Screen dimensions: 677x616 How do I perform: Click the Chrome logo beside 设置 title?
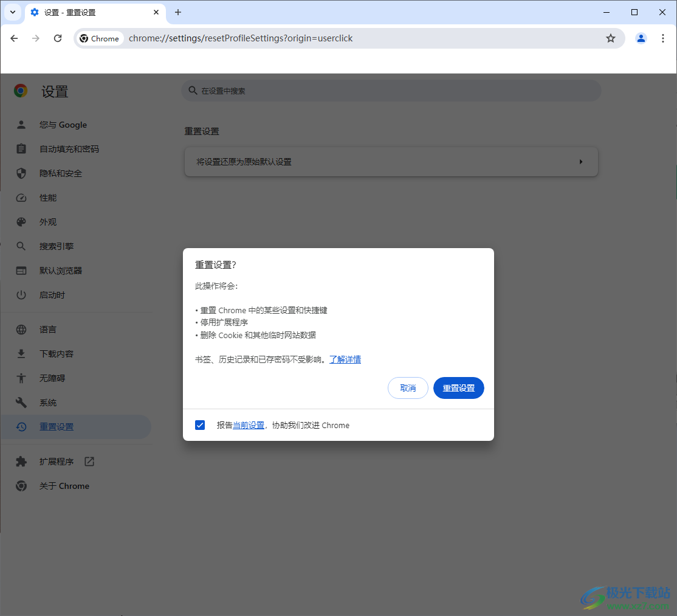click(x=21, y=91)
